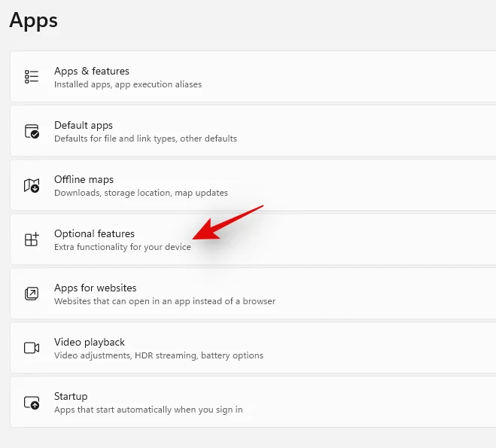Screen dimensions: 496x448
Task: Open the Apps for websites heading
Action: pos(95,288)
